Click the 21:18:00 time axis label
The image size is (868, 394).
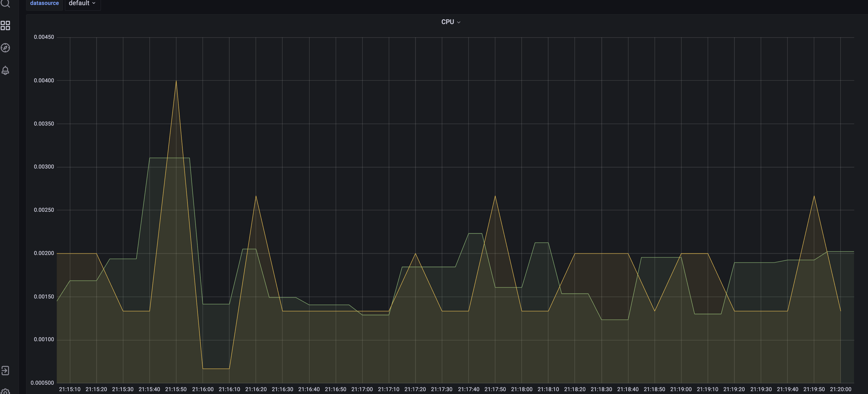[522, 389]
